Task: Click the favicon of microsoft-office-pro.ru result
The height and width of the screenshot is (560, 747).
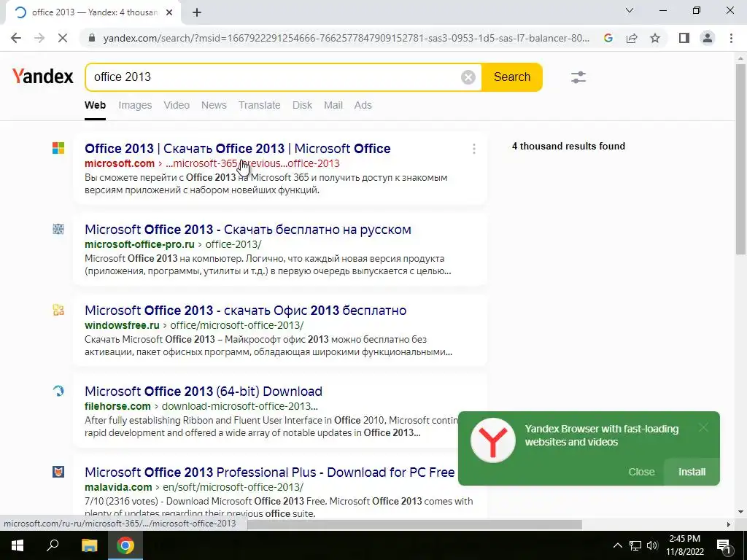Action: pos(58,229)
